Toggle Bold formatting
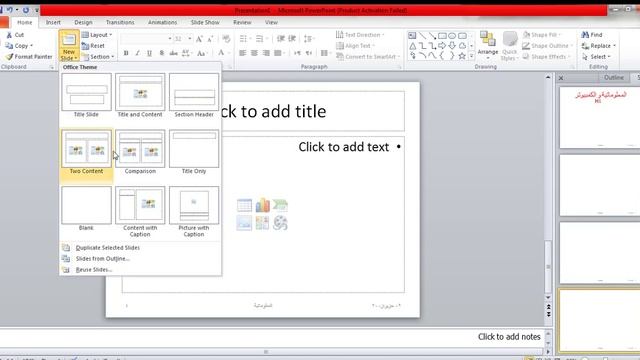Image resolution: width=640 pixels, height=360 pixels. 126,53
